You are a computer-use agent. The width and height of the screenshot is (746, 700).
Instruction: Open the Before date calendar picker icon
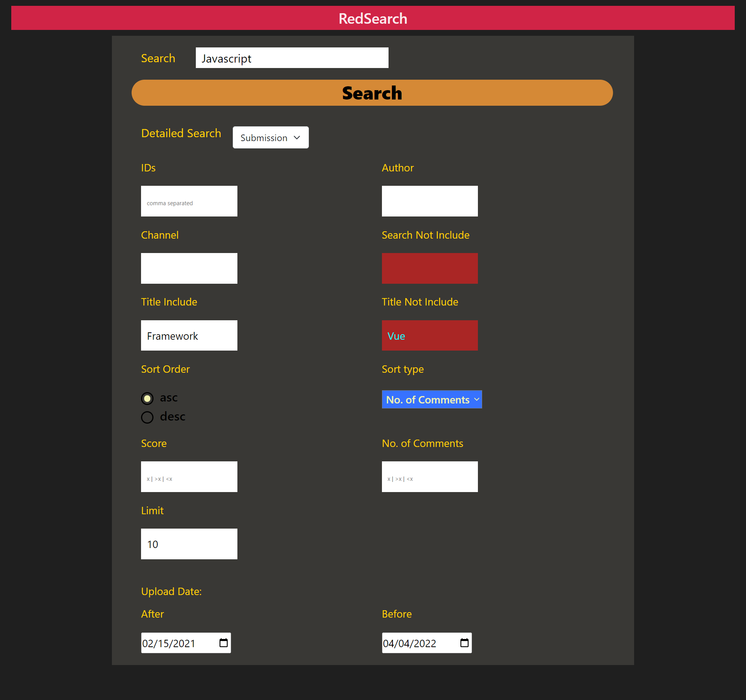pyautogui.click(x=464, y=643)
